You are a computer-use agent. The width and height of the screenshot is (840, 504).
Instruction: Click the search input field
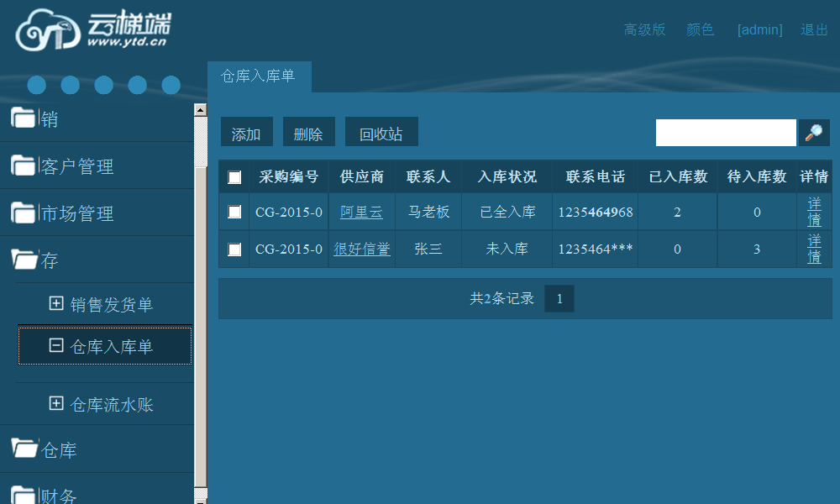(726, 132)
